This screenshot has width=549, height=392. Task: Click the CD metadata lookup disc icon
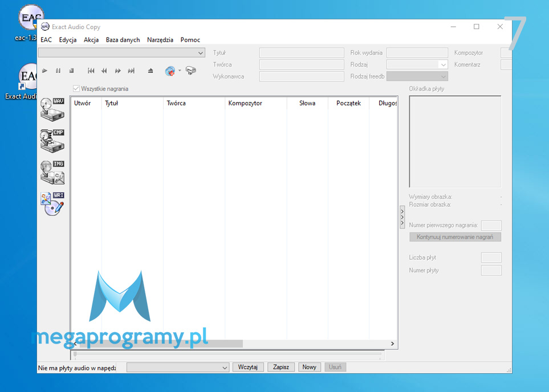pyautogui.click(x=170, y=71)
